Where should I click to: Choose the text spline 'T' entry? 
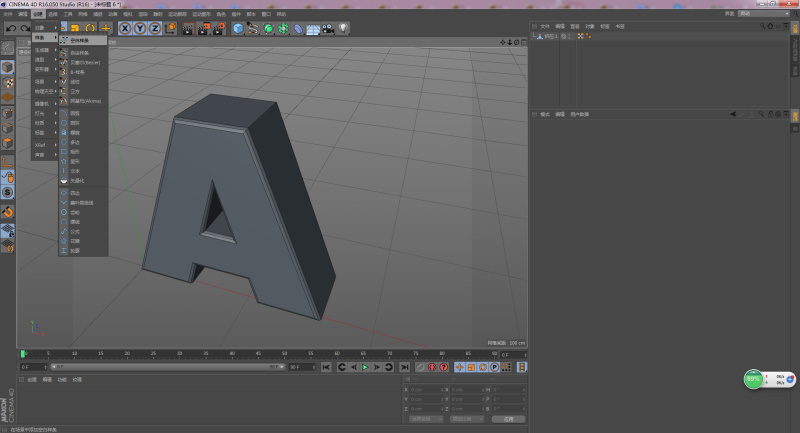click(83, 171)
